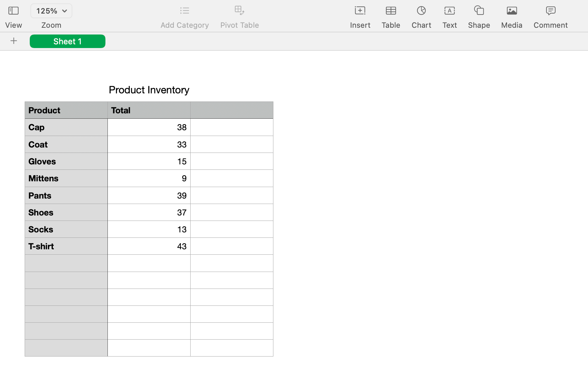Screen dimensions: 588x366
Task: Select the Cap total cell showing 38
Action: pyautogui.click(x=149, y=127)
